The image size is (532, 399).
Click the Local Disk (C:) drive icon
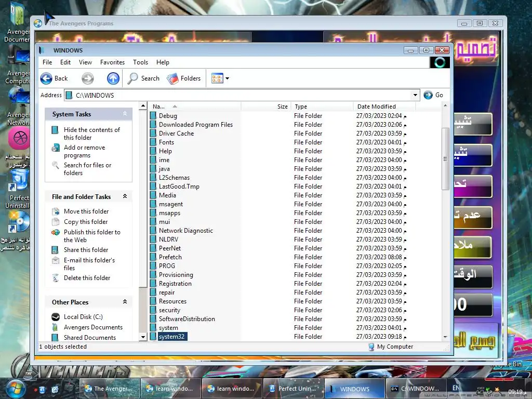tap(55, 317)
